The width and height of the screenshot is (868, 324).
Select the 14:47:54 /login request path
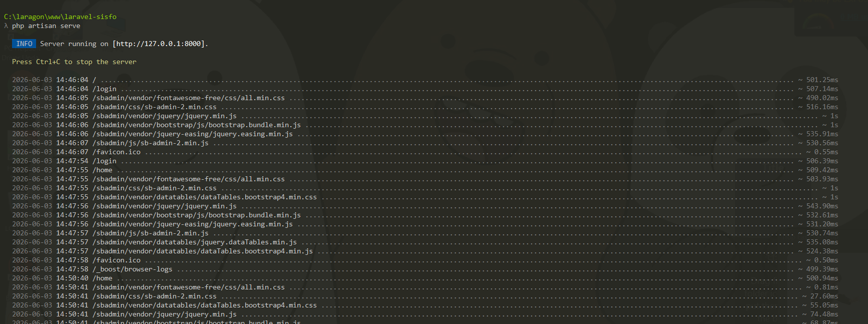tap(104, 161)
